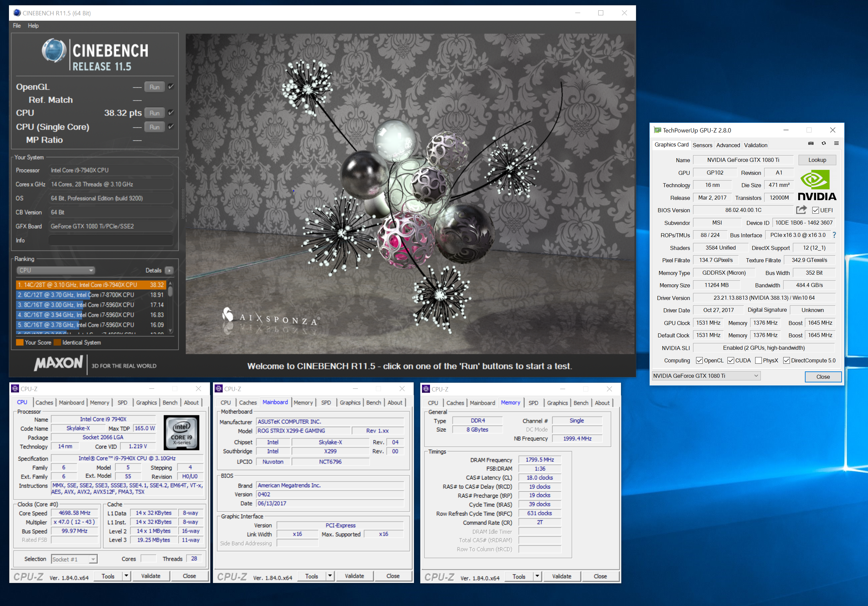Toggle the DirectCompute 5.0 checkbox
The image size is (868, 606).
click(x=786, y=360)
